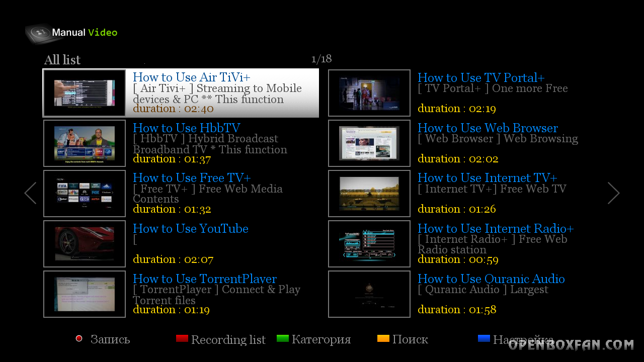Click 'duration : 01:26' text

tap(457, 209)
